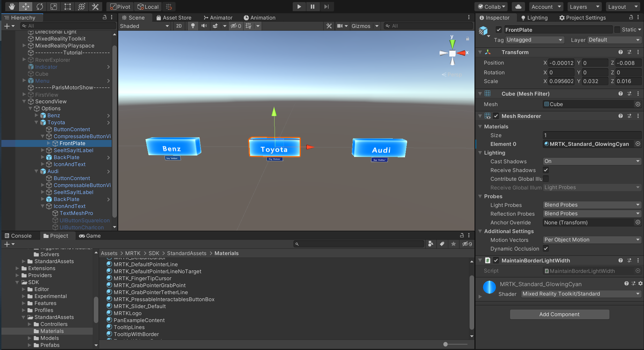Switch to the Animator tab
The image size is (644, 350).
pyautogui.click(x=218, y=17)
